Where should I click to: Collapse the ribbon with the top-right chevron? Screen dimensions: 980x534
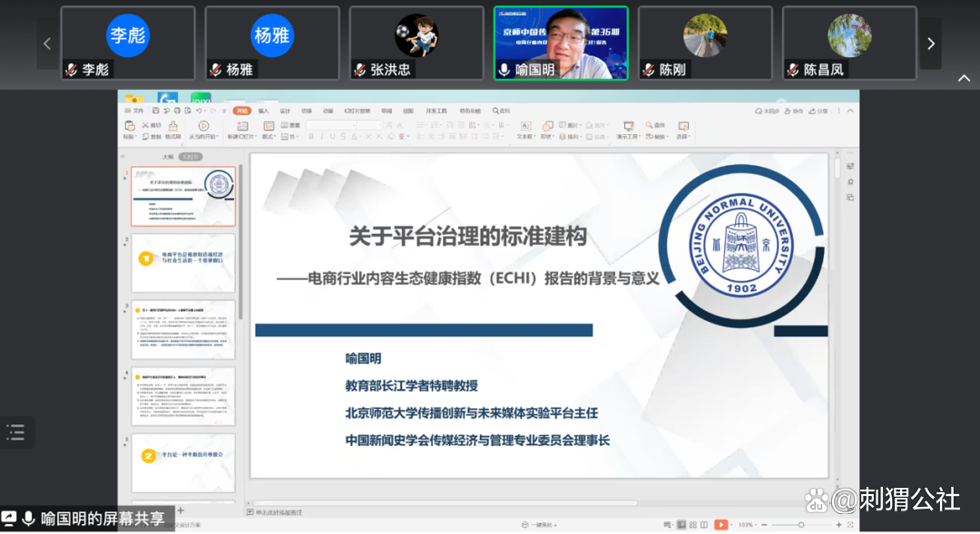pyautogui.click(x=850, y=111)
